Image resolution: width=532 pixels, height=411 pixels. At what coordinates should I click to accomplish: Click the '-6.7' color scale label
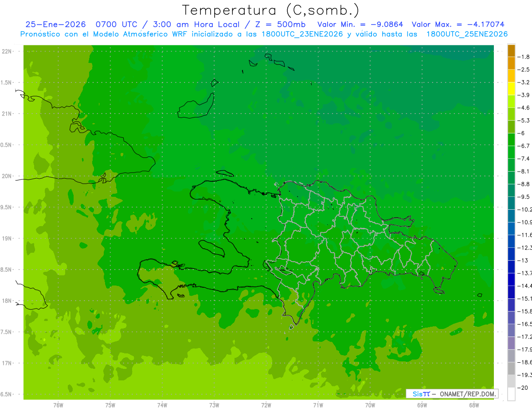pyautogui.click(x=523, y=146)
